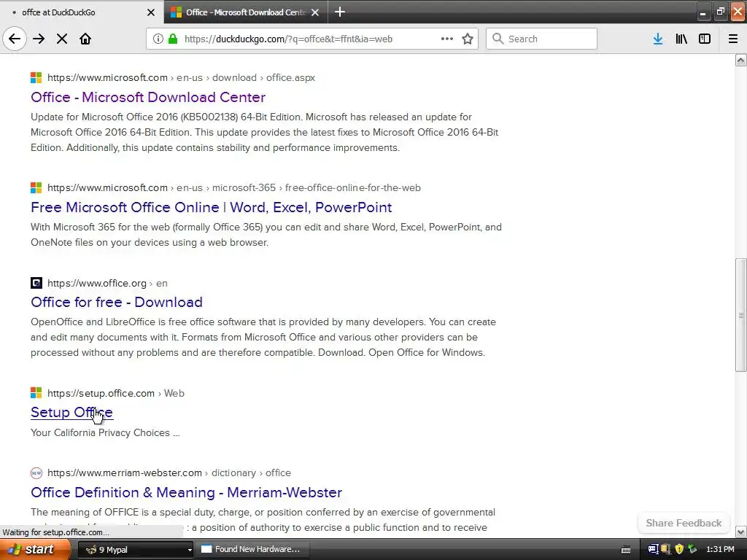Click Microsoft favicon beside setup.office.com
Viewport: 747px width, 560px height.
pos(36,393)
